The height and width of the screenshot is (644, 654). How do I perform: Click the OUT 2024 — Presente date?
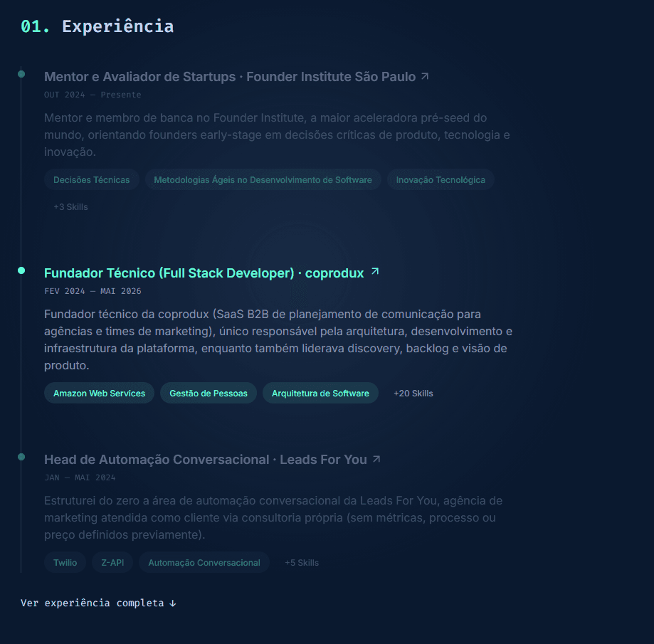tap(93, 95)
